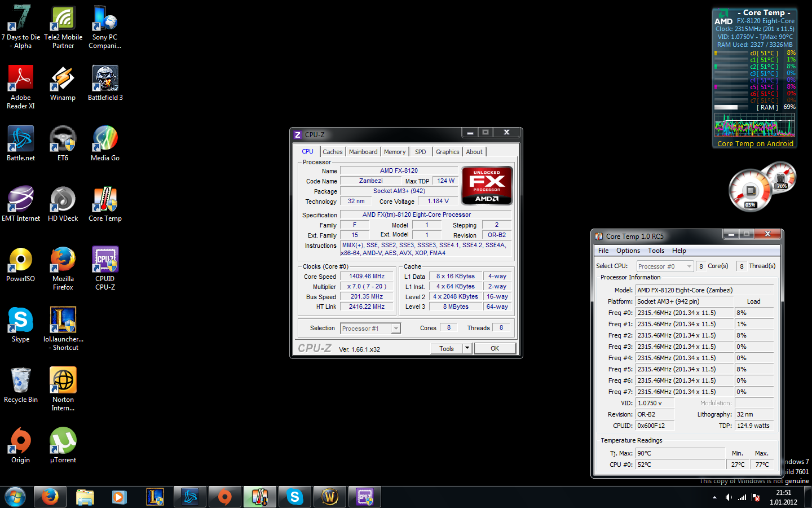Open File menu in Core Temp
This screenshot has width=812, height=508.
pyautogui.click(x=603, y=251)
